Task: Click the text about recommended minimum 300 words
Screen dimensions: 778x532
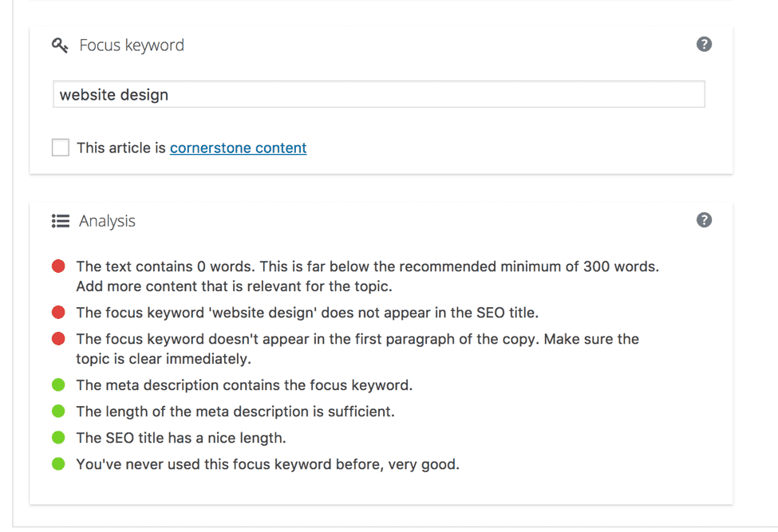Action: [368, 276]
